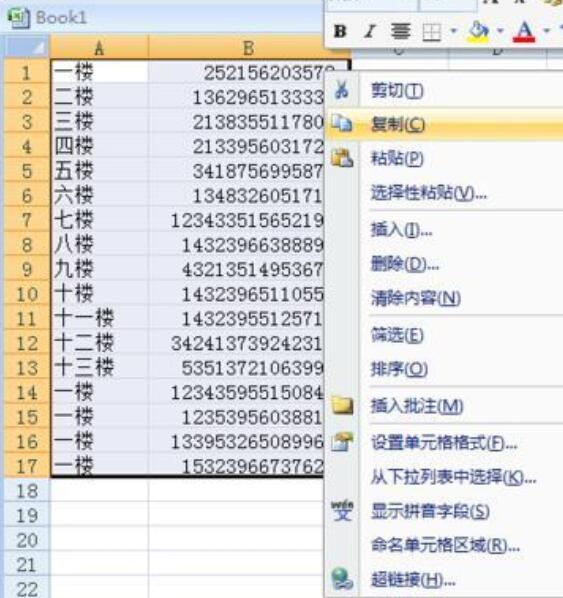Click the globe hyperlink icon beside 超链接
The image size is (563, 598).
coord(342,579)
